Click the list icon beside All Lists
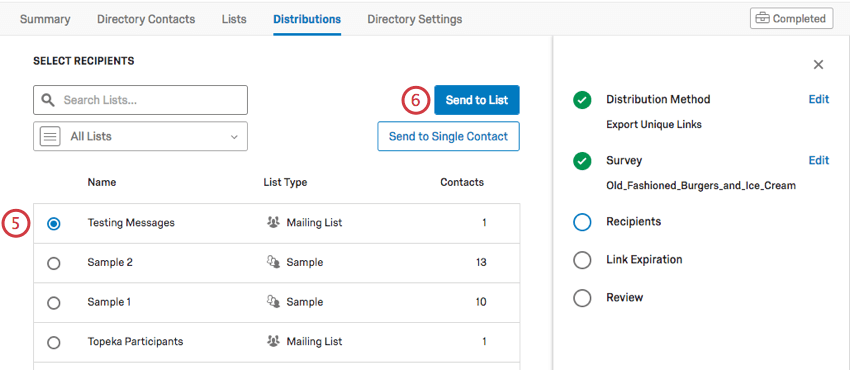The height and width of the screenshot is (370, 850). tap(50, 137)
